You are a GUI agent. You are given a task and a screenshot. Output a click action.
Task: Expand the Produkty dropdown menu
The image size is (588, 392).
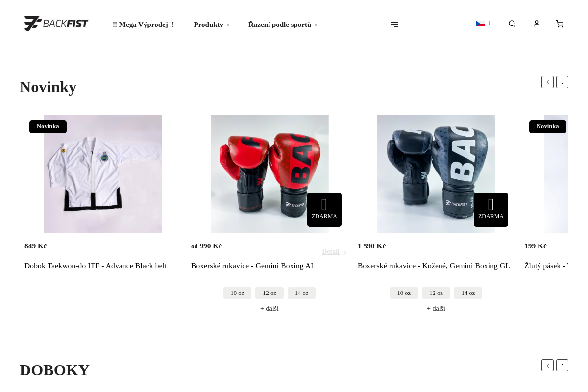point(211,24)
